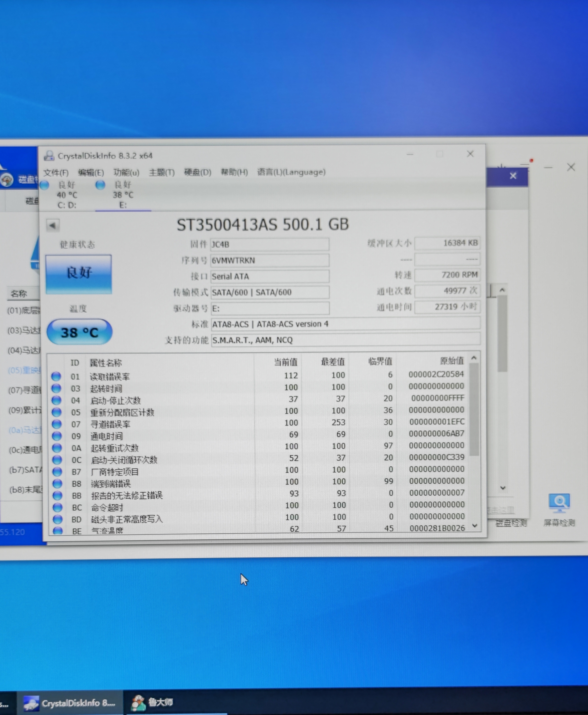Click the raw value 000000006AB7
588x715 pixels.
(437, 434)
